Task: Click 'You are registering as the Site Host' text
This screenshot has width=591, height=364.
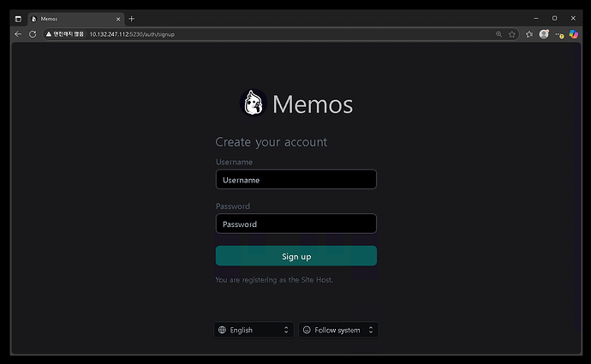Action: [x=274, y=280]
